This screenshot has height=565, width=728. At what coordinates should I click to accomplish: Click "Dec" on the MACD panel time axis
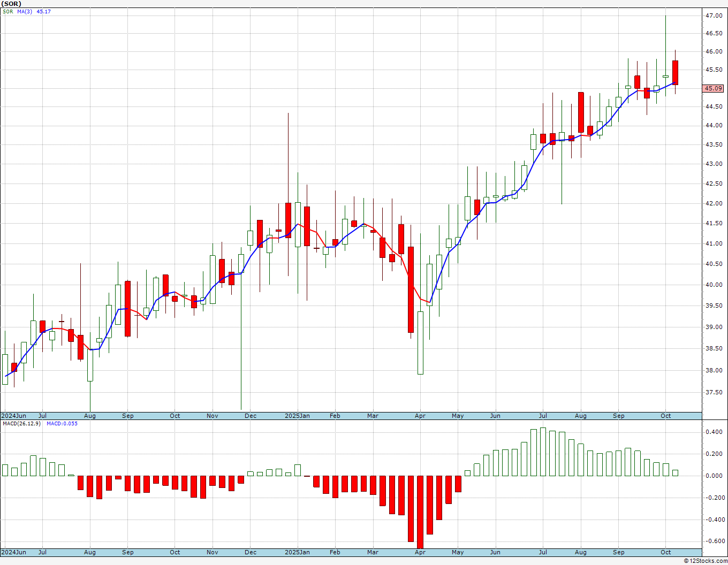pyautogui.click(x=251, y=553)
